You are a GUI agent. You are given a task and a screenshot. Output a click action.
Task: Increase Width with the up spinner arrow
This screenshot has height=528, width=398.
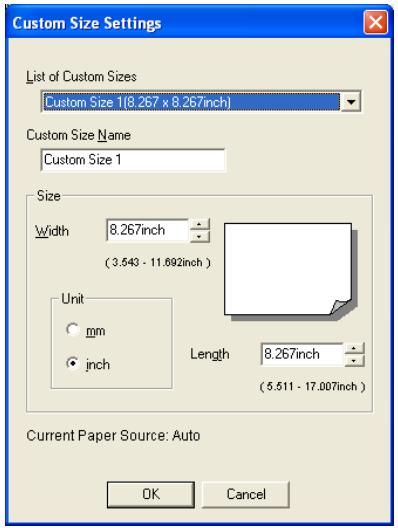point(199,224)
